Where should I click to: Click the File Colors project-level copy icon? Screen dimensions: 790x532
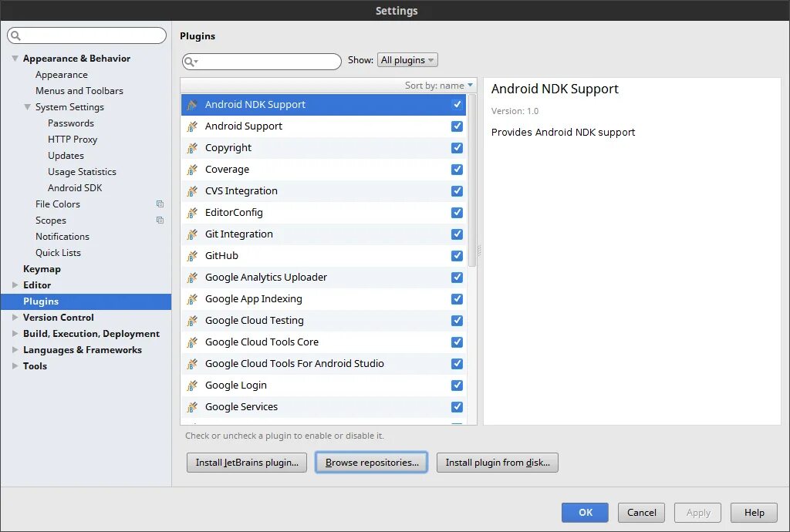160,204
